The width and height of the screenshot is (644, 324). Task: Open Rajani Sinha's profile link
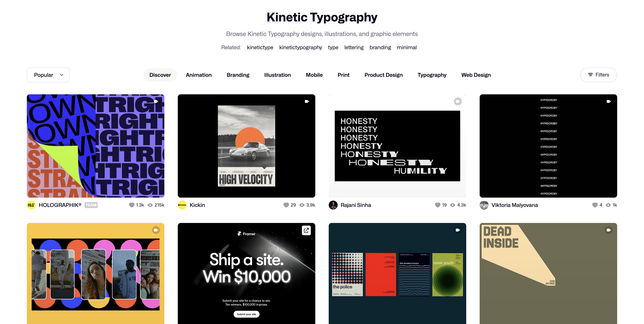tap(356, 205)
